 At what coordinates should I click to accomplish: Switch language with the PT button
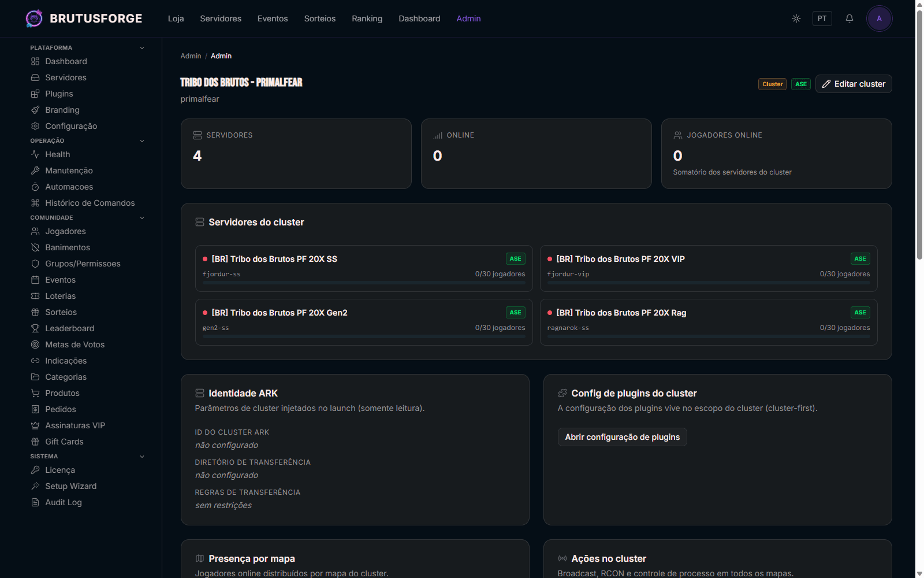pos(822,18)
